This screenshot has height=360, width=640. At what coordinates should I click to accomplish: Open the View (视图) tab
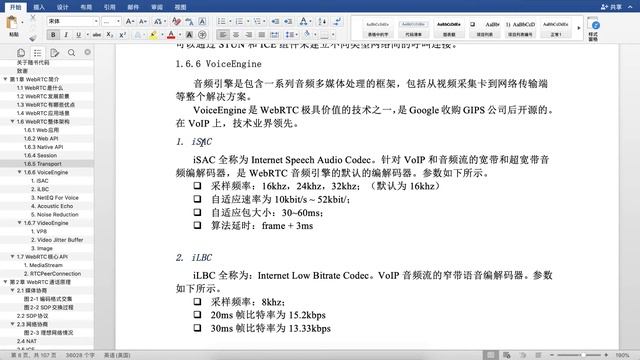coord(180,7)
